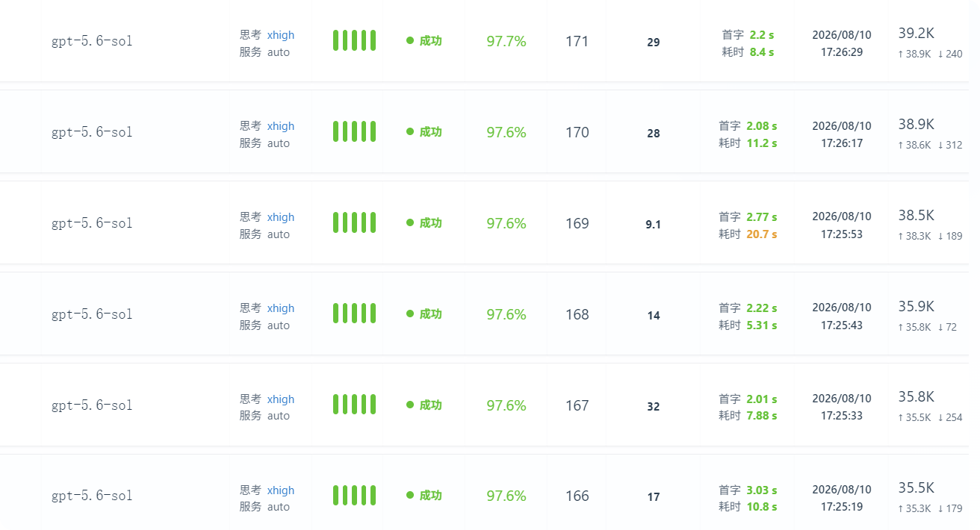Open the xhigh link in the row numbered 171

click(281, 35)
